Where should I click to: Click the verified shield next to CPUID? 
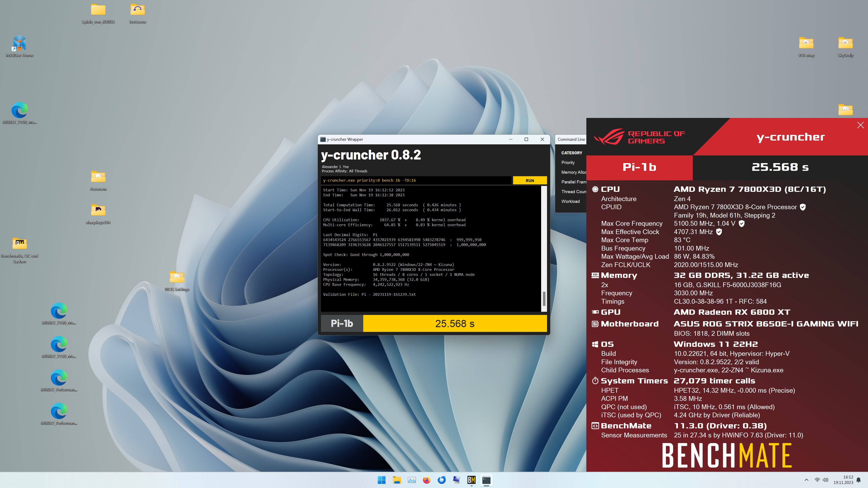pos(803,207)
